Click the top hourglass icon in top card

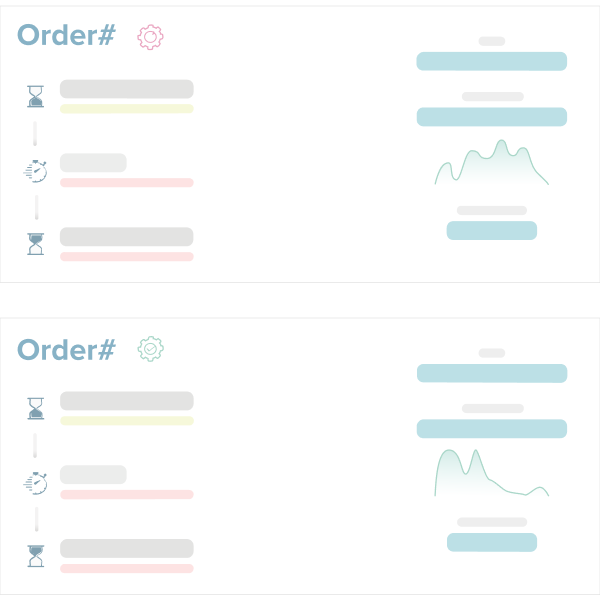point(36,97)
